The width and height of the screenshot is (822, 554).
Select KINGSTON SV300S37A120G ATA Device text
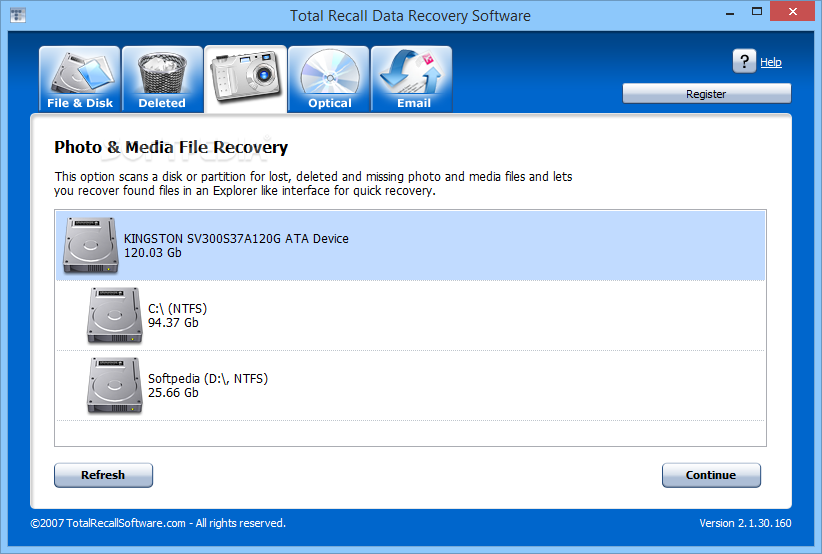236,238
